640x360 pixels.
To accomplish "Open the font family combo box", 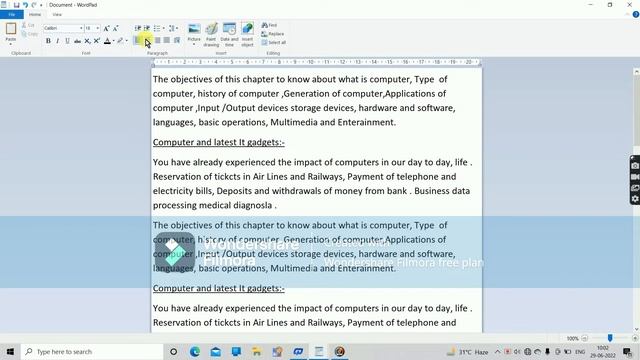I will (63, 28).
